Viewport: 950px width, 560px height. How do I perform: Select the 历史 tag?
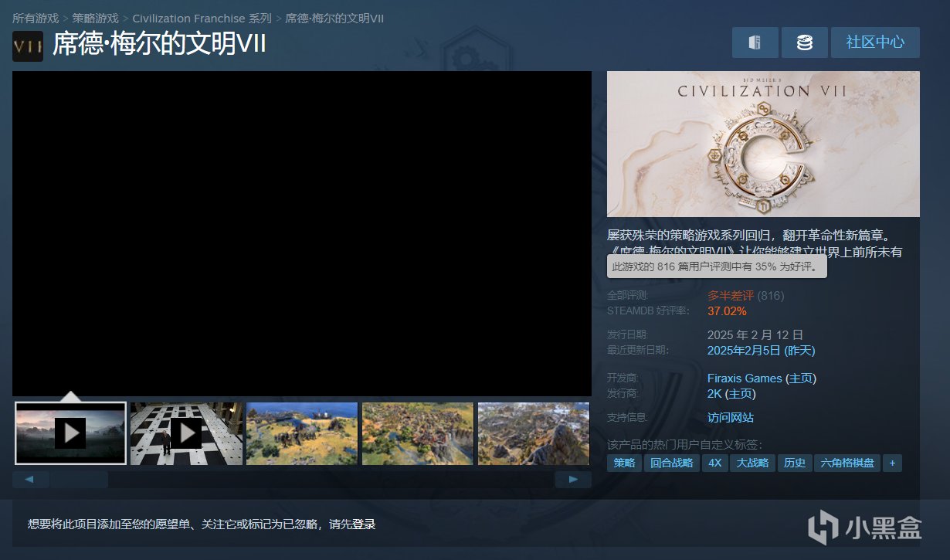(795, 463)
